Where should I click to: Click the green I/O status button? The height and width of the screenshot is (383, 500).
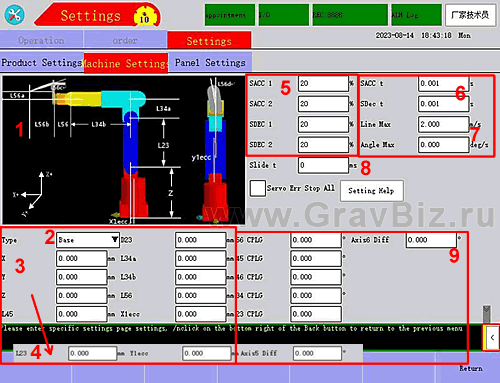pos(284,15)
